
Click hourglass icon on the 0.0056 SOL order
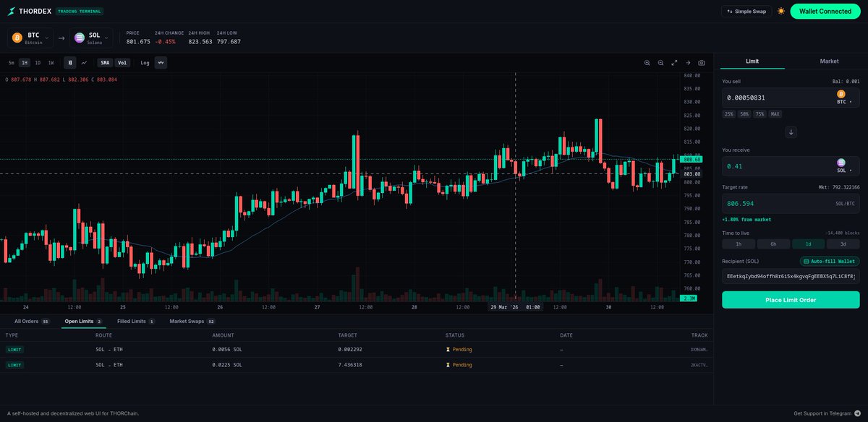point(448,349)
